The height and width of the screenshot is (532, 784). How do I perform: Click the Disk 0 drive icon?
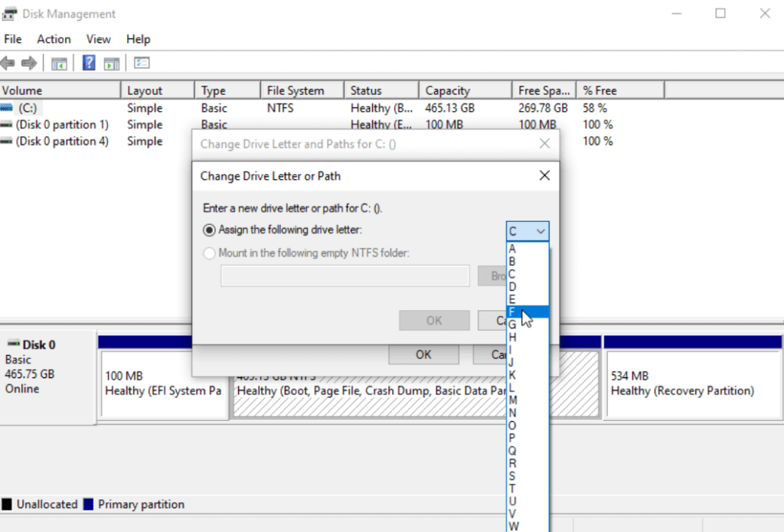13,345
